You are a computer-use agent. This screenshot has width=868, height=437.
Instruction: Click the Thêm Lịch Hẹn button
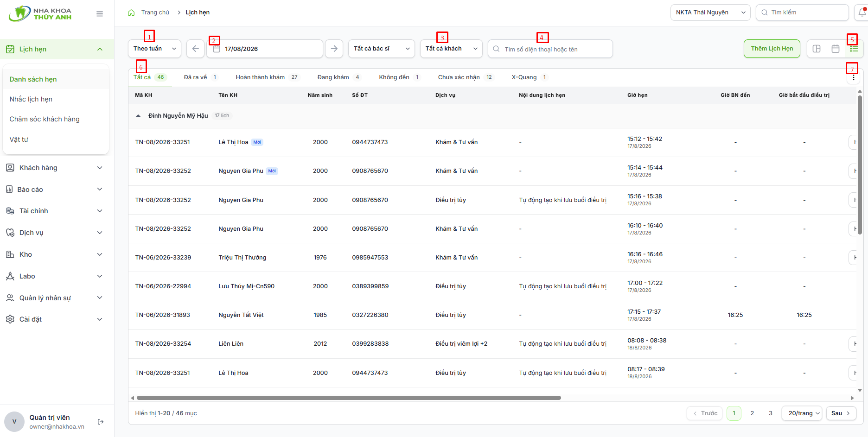[772, 49]
